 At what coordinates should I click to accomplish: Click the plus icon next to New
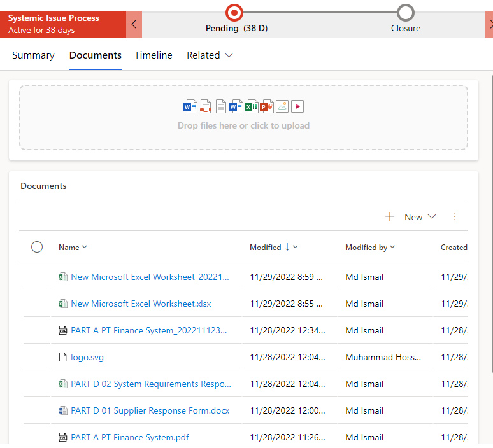390,217
